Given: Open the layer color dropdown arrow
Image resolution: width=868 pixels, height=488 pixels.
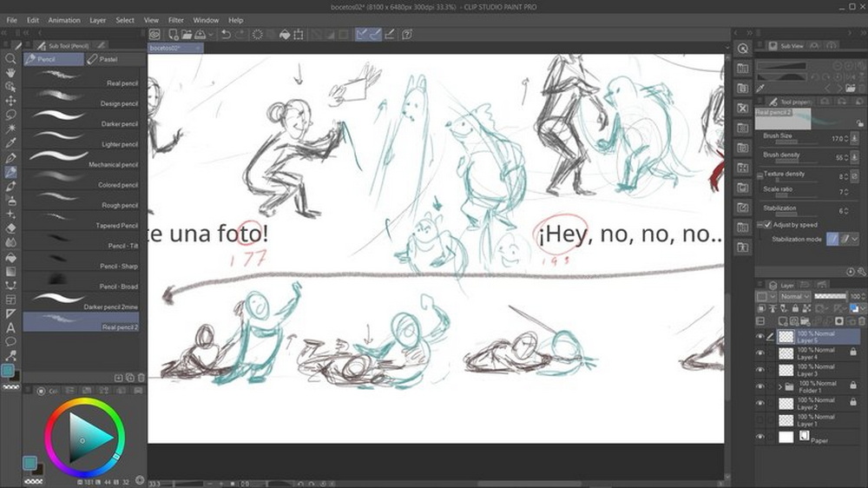Looking at the screenshot, I should pos(862,308).
